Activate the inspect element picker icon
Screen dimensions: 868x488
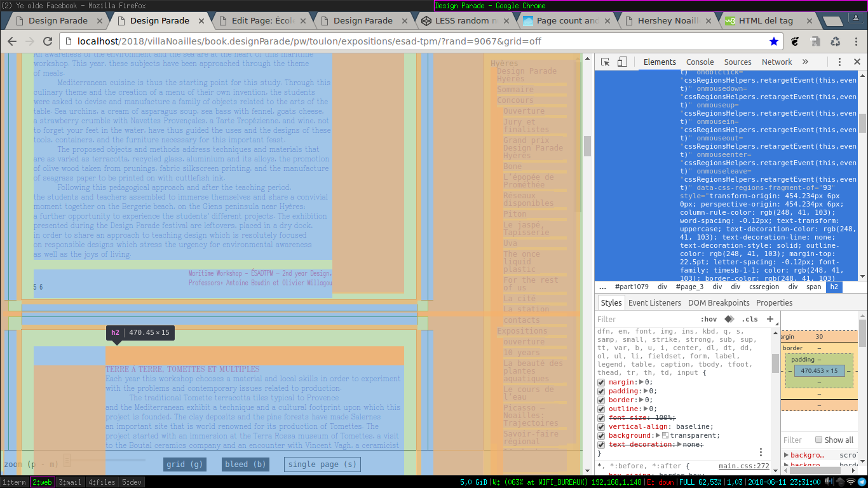605,62
